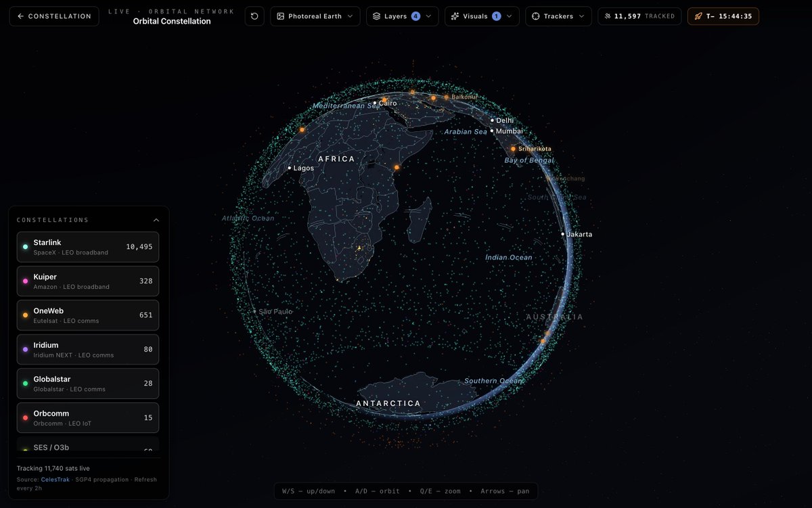Toggle the Kuiper constellation card
812x508 pixels.
[x=88, y=281]
